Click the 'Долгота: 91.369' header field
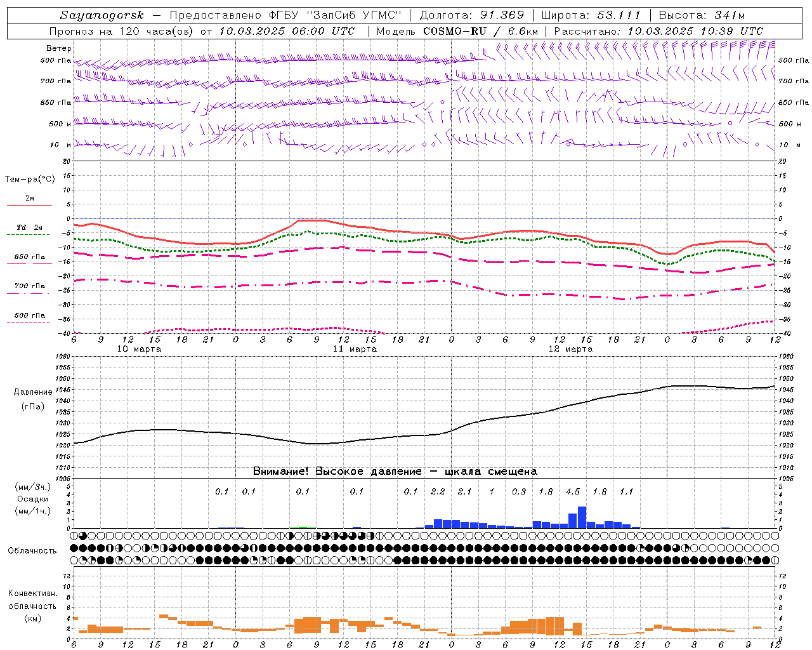The image size is (812, 650). point(472,15)
